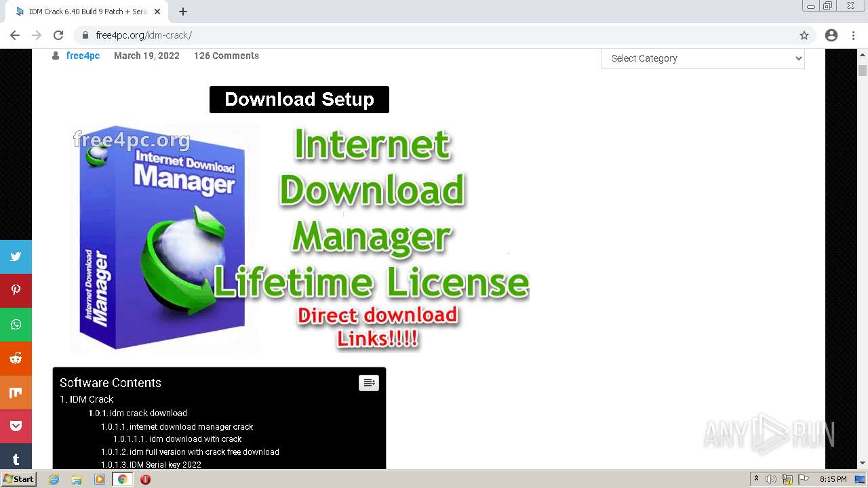The image size is (868, 488).
Task: Share using Mix sidebar icon
Action: click(x=16, y=392)
